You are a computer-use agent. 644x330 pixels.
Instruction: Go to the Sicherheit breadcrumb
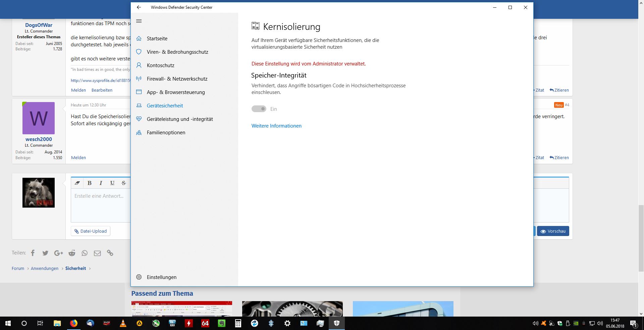point(75,268)
